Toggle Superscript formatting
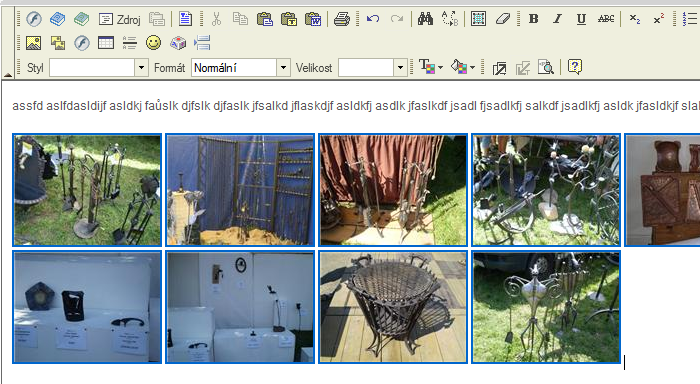Image resolution: width=700 pixels, height=384 pixels. click(x=659, y=19)
